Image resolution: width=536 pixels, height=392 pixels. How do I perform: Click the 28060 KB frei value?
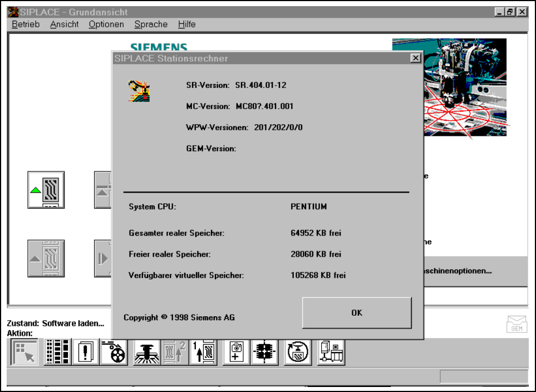click(316, 254)
